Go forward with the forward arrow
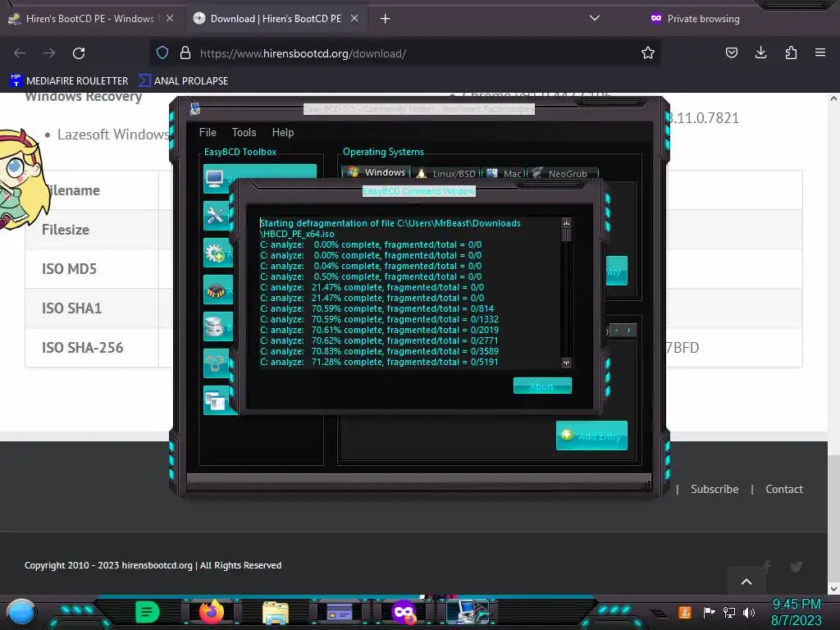 point(49,53)
